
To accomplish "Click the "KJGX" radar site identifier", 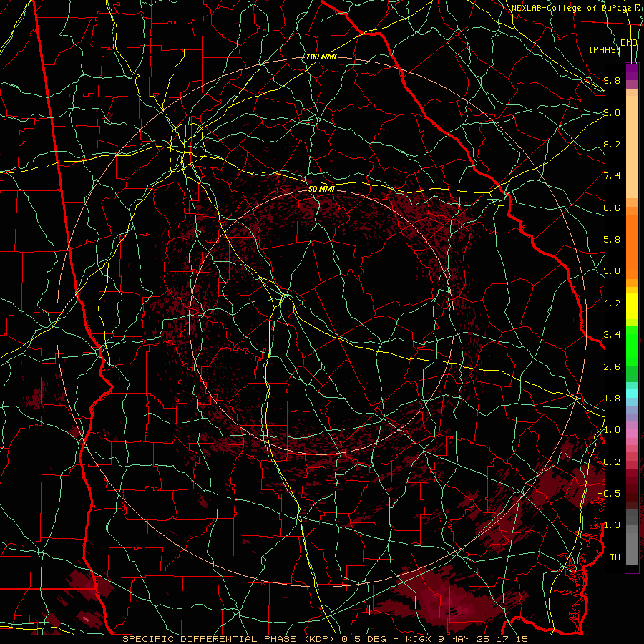I will 417,639.
